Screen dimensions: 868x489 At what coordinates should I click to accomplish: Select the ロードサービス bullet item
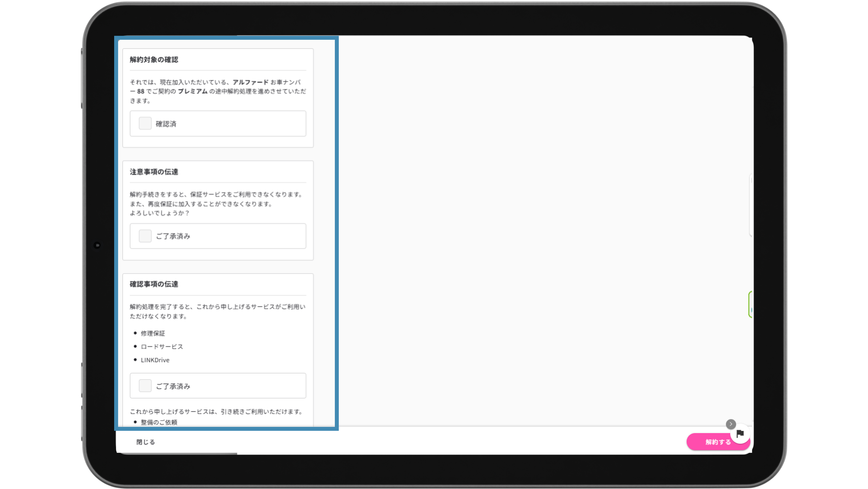[162, 346]
